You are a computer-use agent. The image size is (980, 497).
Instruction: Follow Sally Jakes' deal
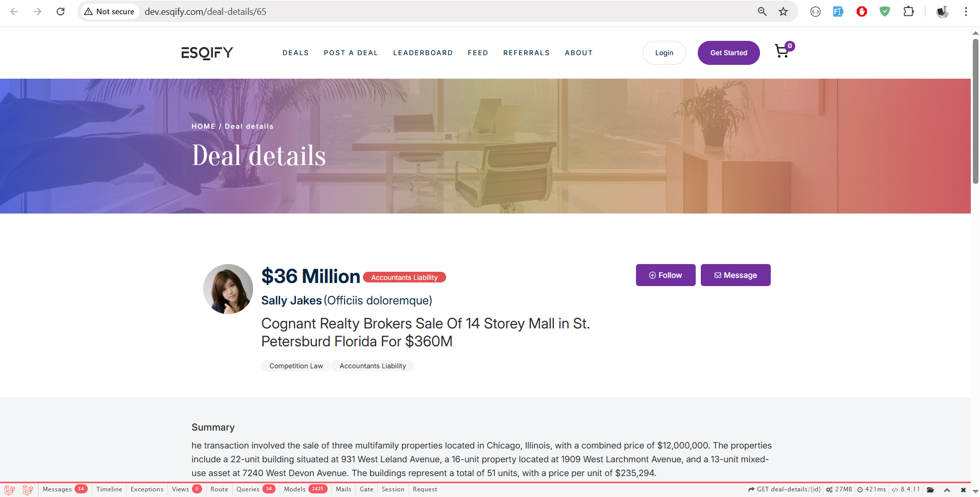665,275
